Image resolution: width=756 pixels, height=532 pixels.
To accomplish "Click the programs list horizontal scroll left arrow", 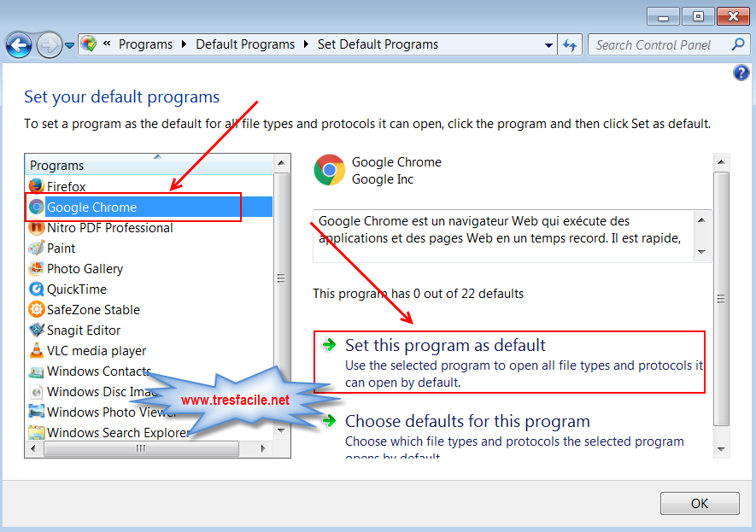I will tap(32, 448).
